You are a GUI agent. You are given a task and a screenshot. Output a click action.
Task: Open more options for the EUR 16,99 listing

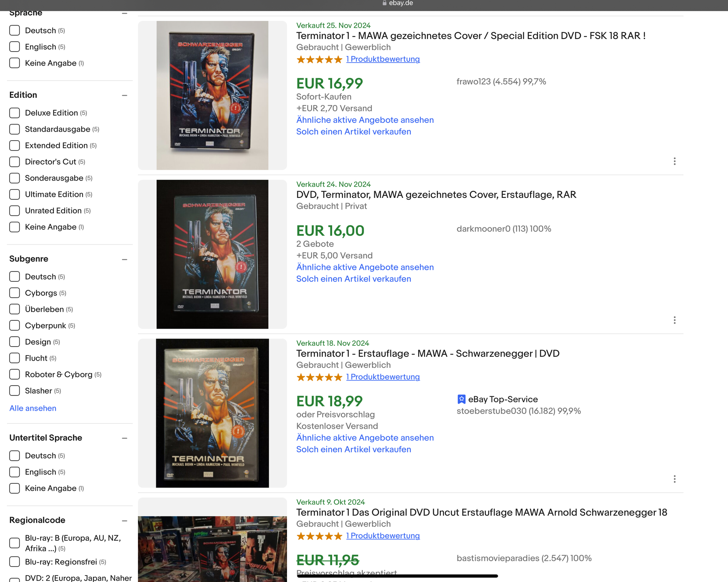(674, 161)
